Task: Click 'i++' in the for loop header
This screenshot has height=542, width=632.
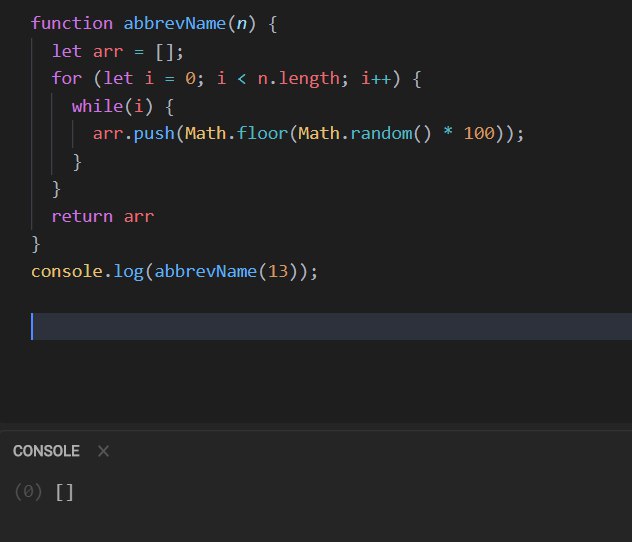Action: pyautogui.click(x=376, y=79)
